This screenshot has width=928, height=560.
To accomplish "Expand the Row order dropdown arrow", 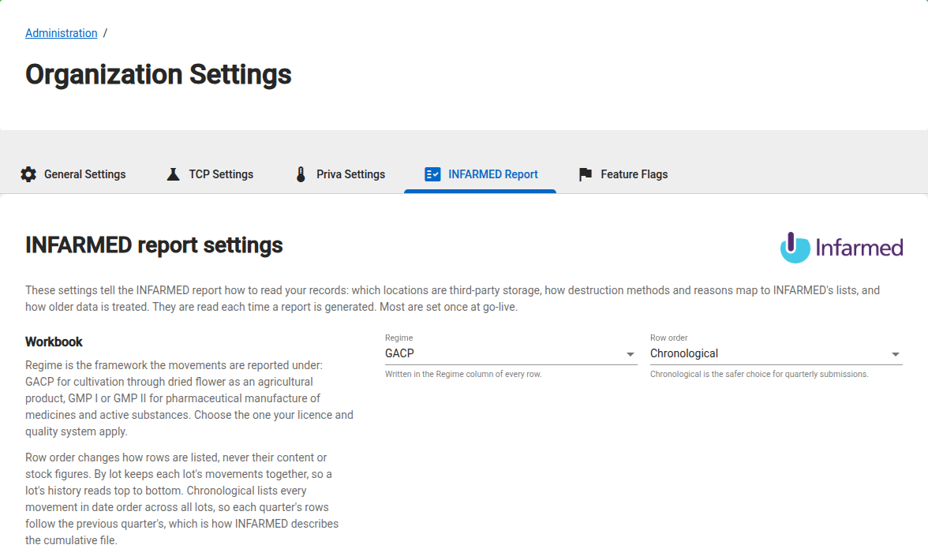I will [896, 354].
